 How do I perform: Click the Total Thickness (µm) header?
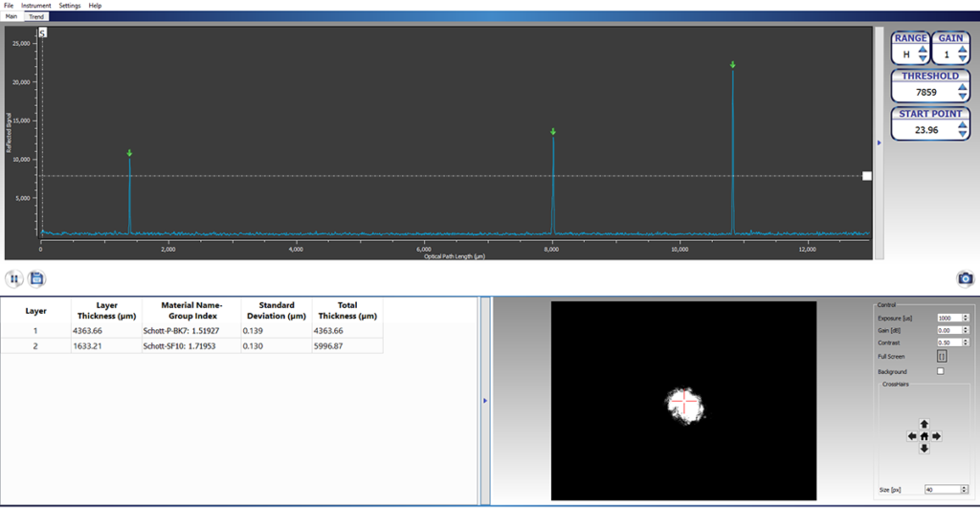347,311
